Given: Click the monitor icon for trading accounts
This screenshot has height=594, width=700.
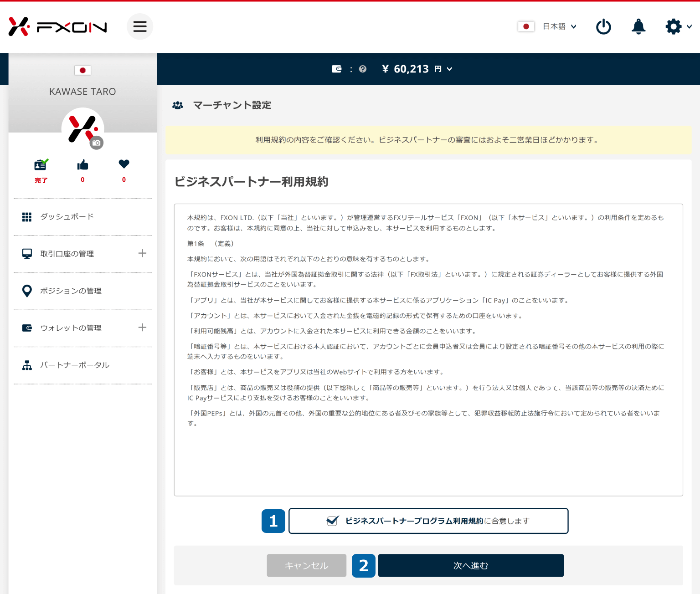Looking at the screenshot, I should pos(27,254).
